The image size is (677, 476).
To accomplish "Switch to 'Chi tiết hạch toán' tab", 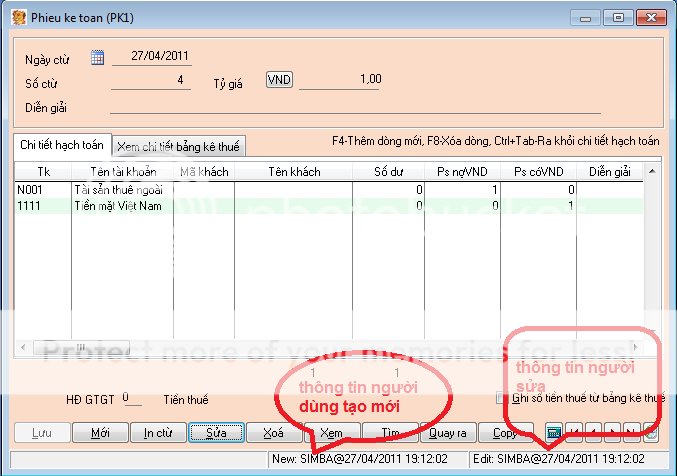I will click(62, 146).
